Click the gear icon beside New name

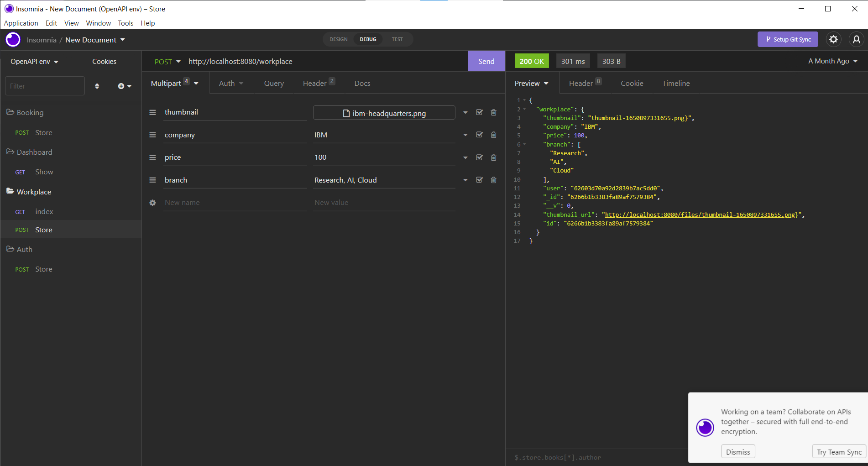click(x=152, y=203)
